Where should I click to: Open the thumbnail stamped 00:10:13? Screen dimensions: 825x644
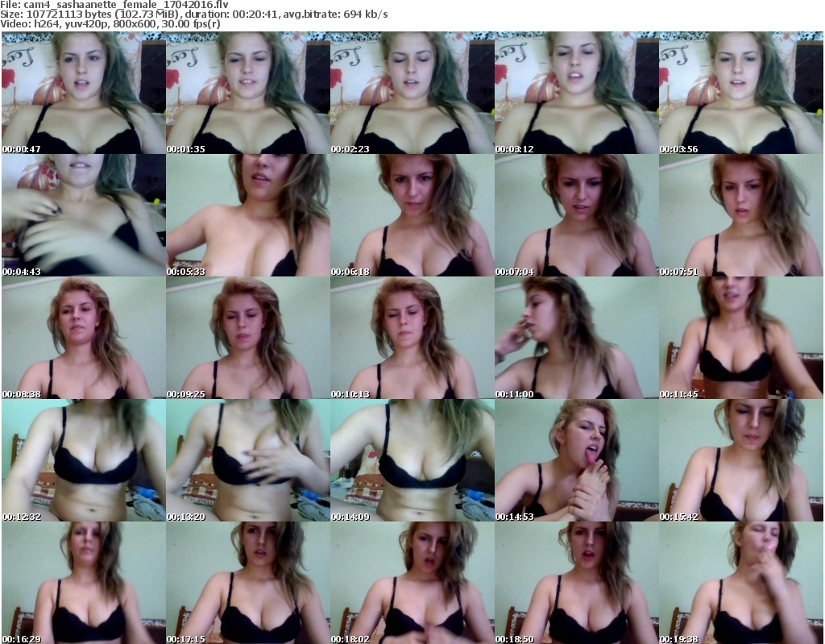(x=412, y=338)
